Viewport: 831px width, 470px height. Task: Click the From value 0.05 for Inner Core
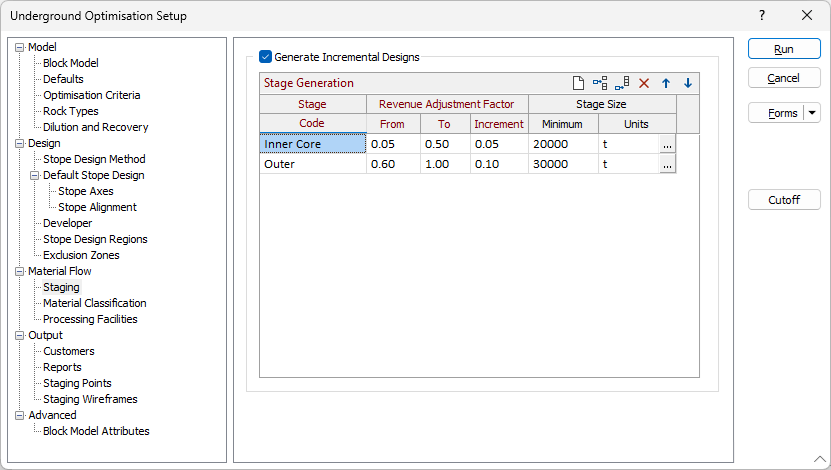pyautogui.click(x=393, y=144)
